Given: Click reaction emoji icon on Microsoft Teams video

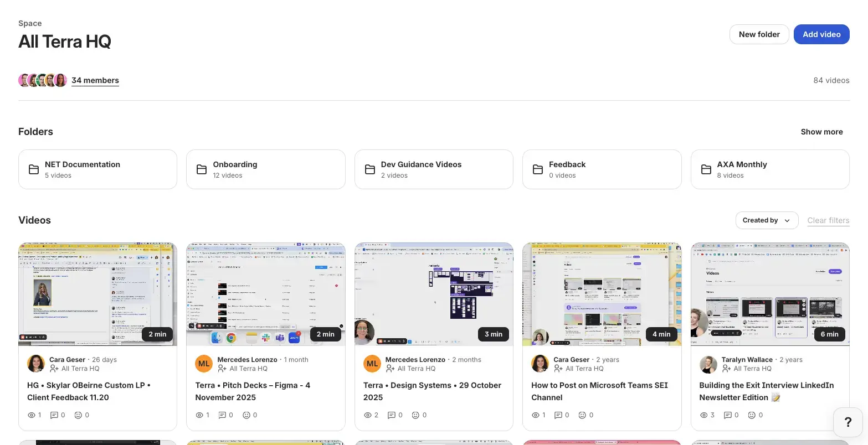Looking at the screenshot, I should point(582,415).
